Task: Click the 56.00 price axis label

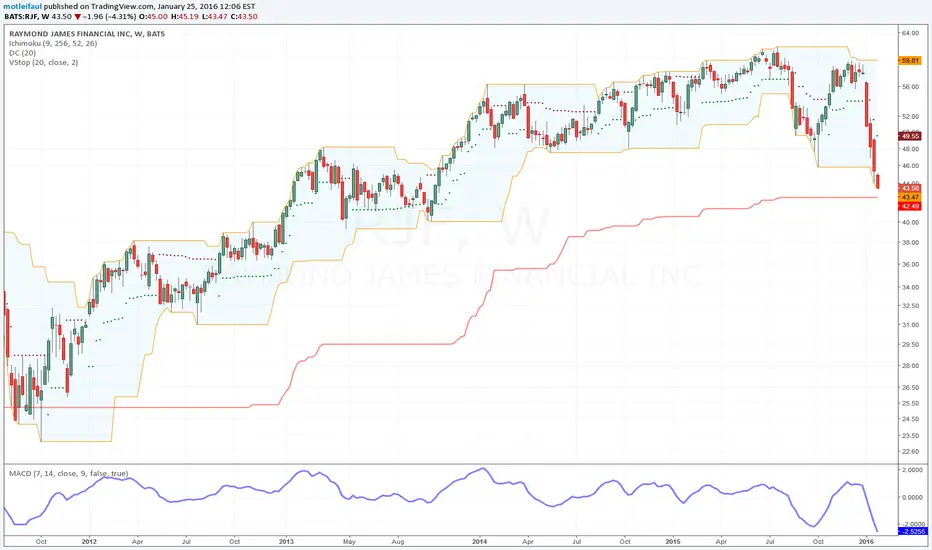Action: pos(910,87)
